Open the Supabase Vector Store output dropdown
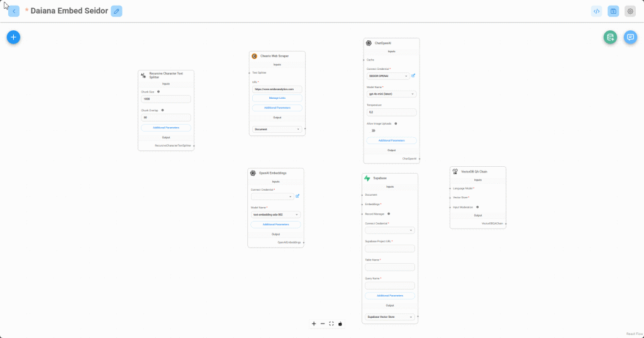 390,317
